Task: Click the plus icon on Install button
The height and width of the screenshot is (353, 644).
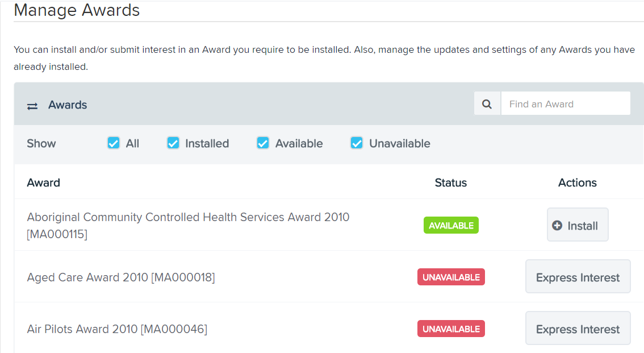Action: [557, 225]
